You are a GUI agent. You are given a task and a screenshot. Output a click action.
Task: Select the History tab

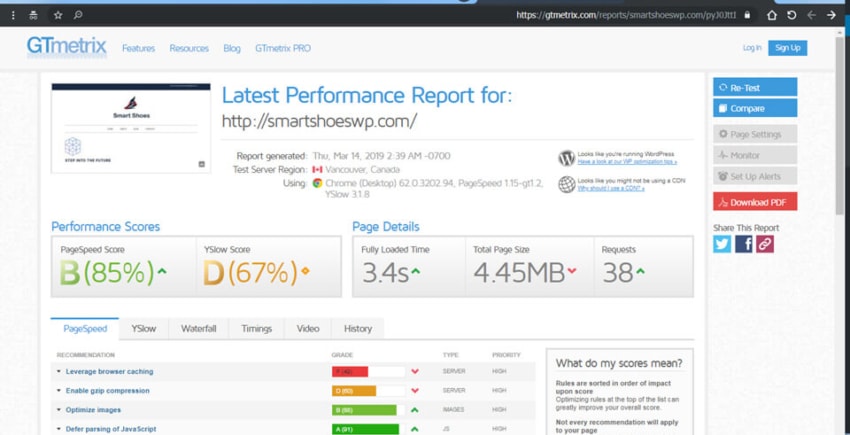358,329
